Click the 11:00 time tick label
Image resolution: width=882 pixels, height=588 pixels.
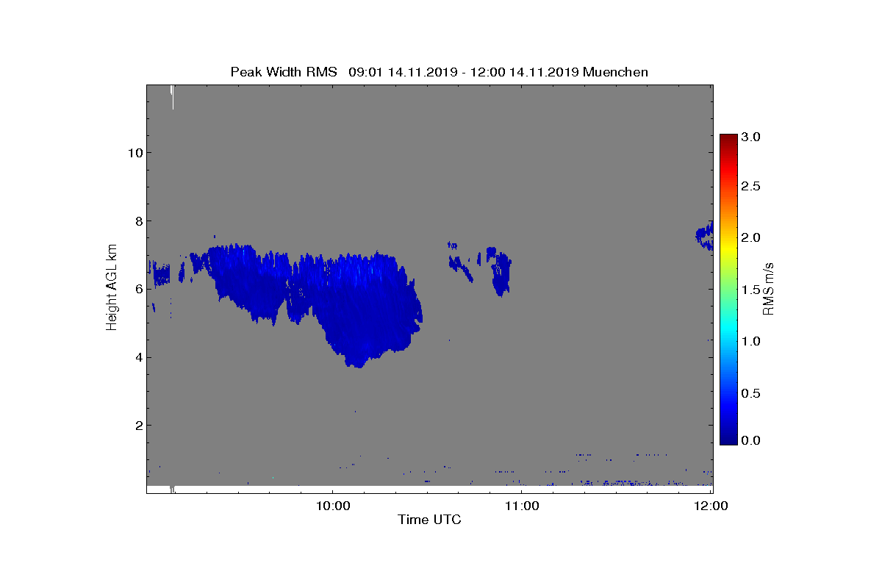[x=521, y=506]
